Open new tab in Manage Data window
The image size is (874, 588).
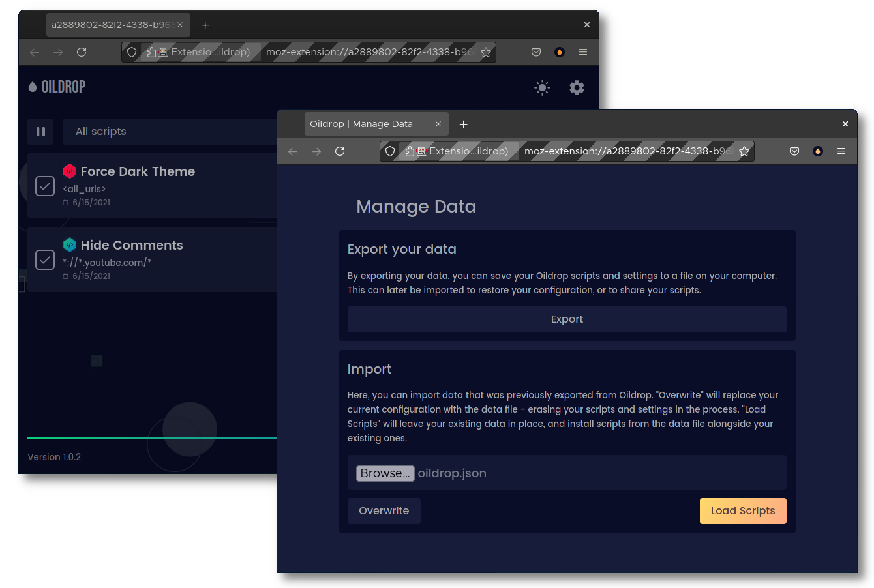point(463,124)
